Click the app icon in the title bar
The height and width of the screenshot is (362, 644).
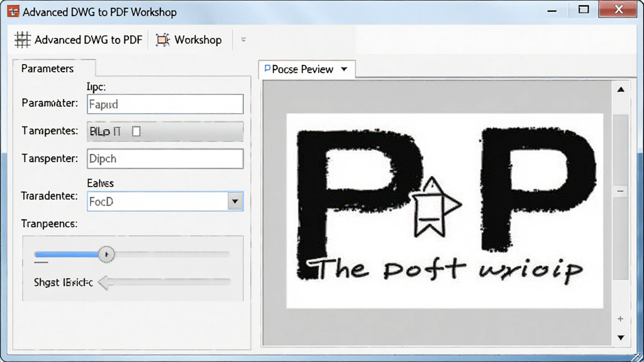13,11
